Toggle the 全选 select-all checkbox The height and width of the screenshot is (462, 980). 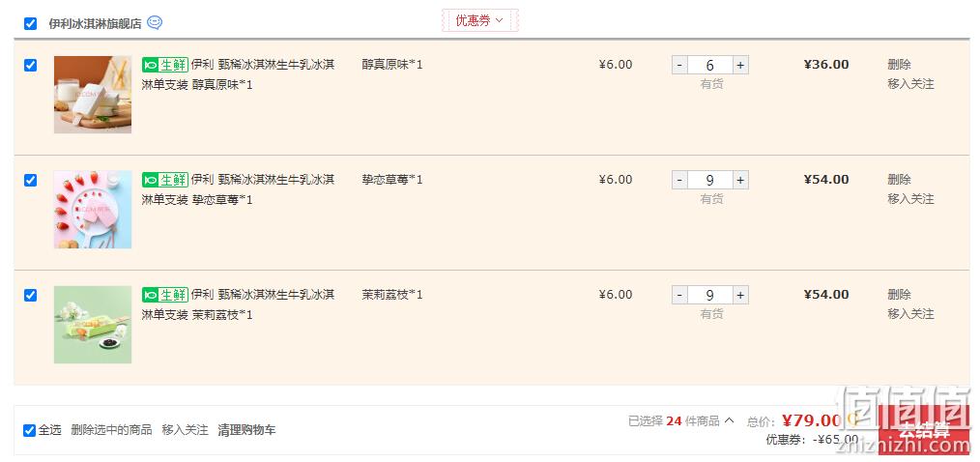(x=29, y=430)
